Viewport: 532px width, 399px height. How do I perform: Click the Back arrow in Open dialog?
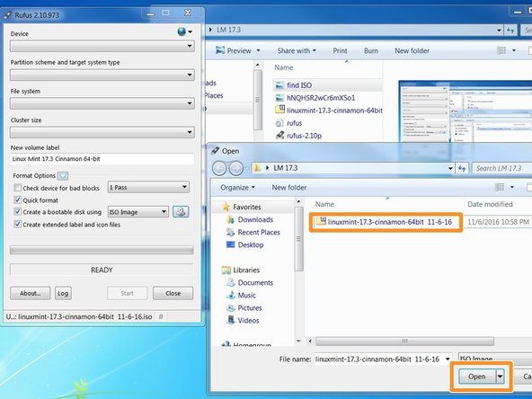point(219,168)
